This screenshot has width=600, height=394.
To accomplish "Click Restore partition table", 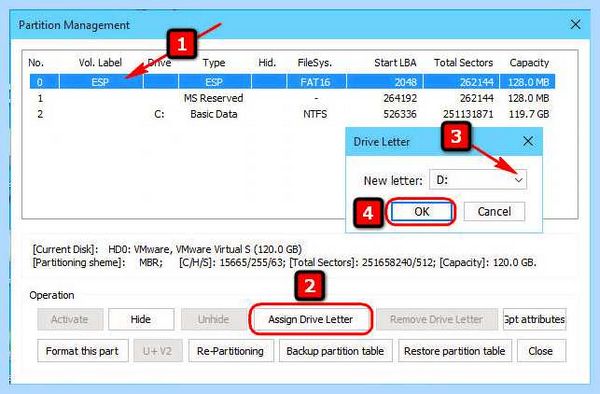I will (455, 351).
